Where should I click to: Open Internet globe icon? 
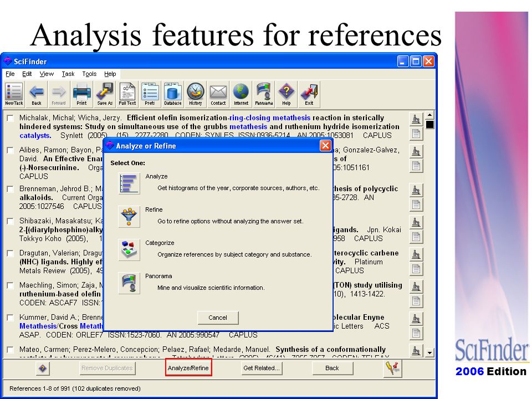[241, 94]
